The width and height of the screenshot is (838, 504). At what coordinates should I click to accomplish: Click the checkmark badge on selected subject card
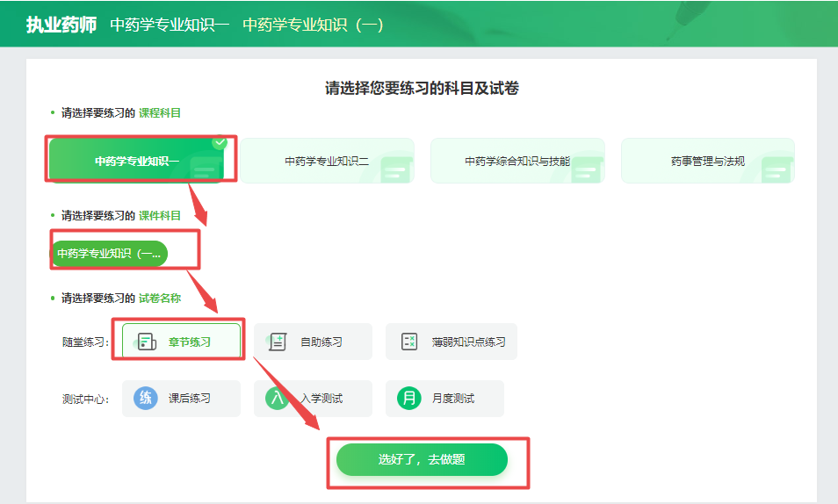pyautogui.click(x=220, y=142)
